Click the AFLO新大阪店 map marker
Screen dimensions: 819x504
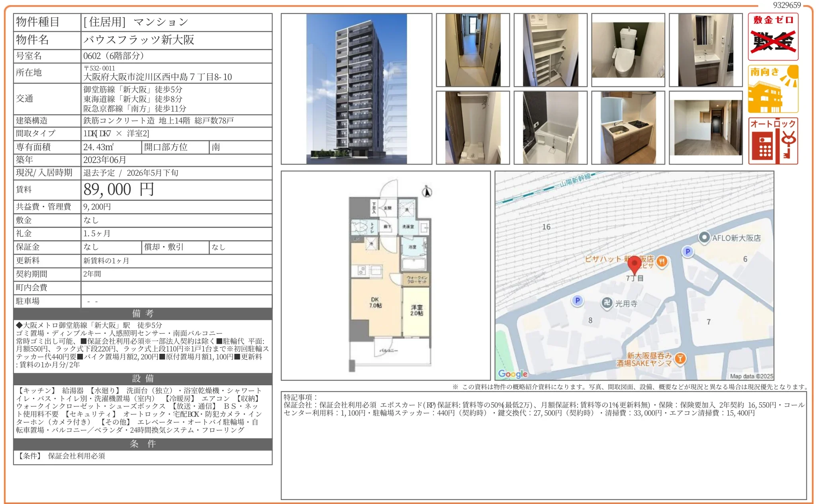(x=704, y=237)
